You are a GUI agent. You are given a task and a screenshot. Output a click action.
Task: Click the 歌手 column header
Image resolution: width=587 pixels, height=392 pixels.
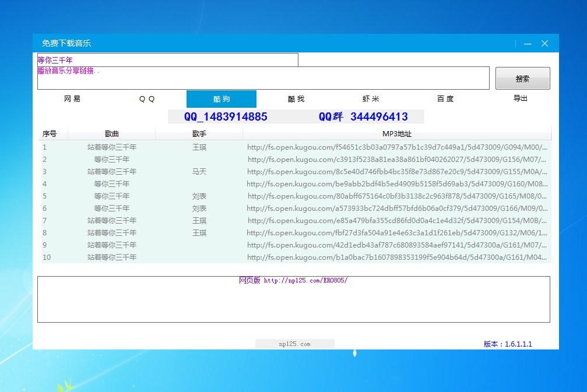[x=199, y=135]
